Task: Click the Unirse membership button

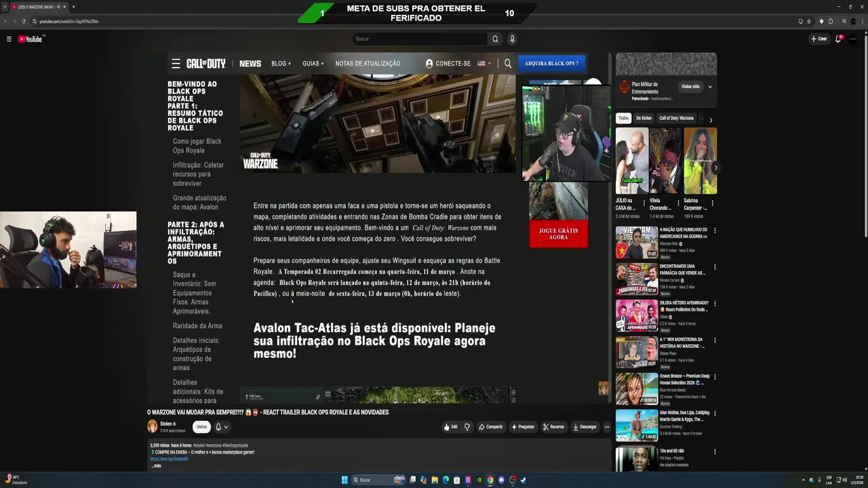Action: click(x=201, y=427)
